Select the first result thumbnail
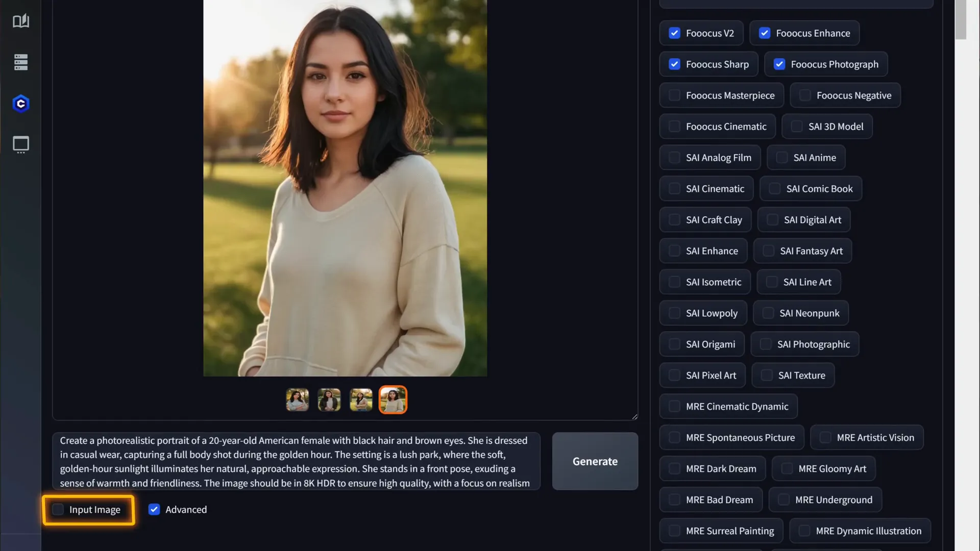980x551 pixels. 298,400
